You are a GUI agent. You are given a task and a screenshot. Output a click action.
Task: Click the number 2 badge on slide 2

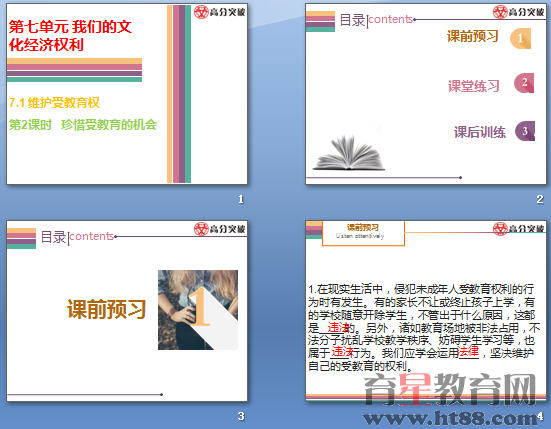pyautogui.click(x=524, y=83)
